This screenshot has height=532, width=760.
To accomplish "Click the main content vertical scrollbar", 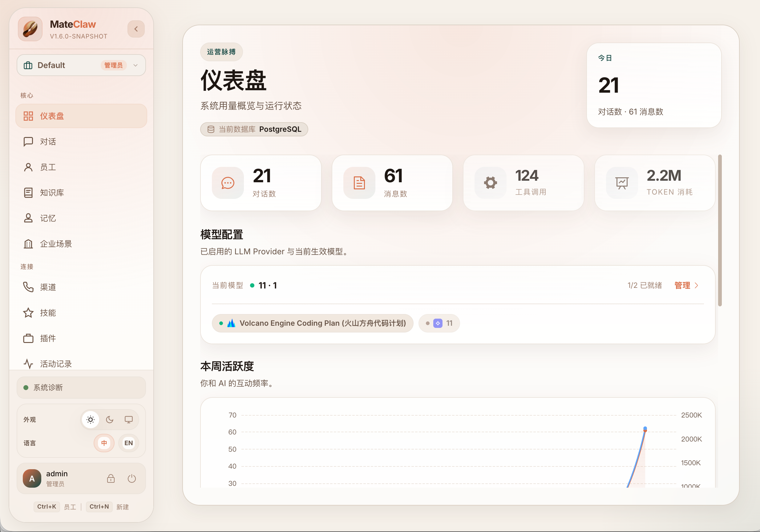I will coord(720,230).
